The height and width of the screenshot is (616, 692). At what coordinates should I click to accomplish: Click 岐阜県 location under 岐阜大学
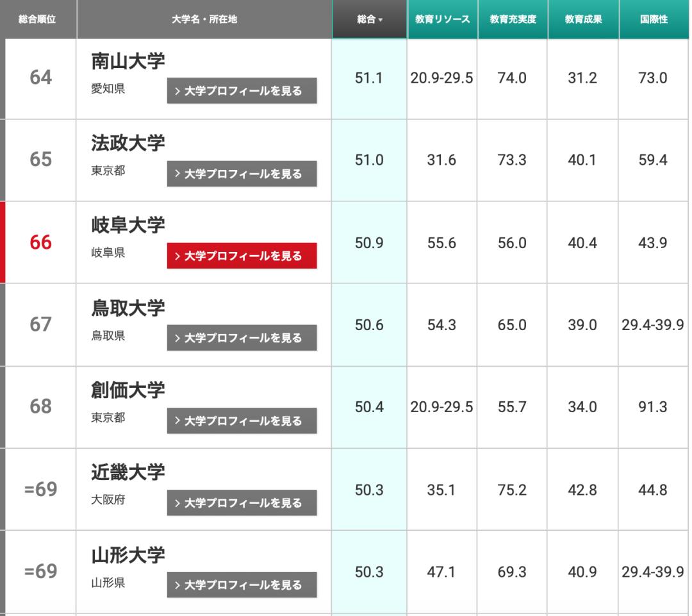click(x=108, y=253)
